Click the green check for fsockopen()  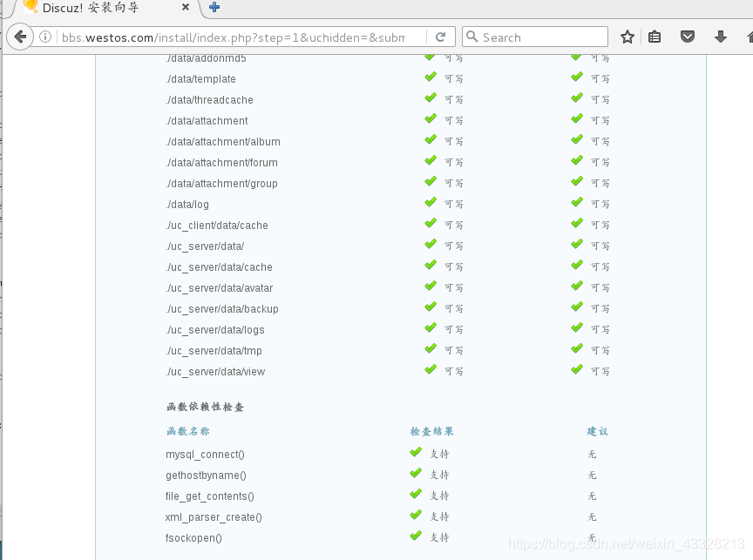[x=416, y=536]
